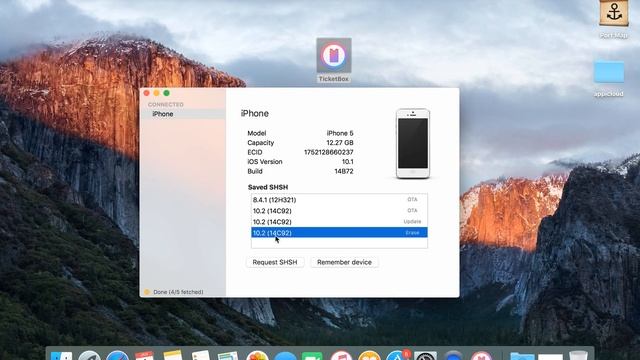This screenshot has height=360, width=640.
Task: Open Safari from the dock
Action: 118,356
